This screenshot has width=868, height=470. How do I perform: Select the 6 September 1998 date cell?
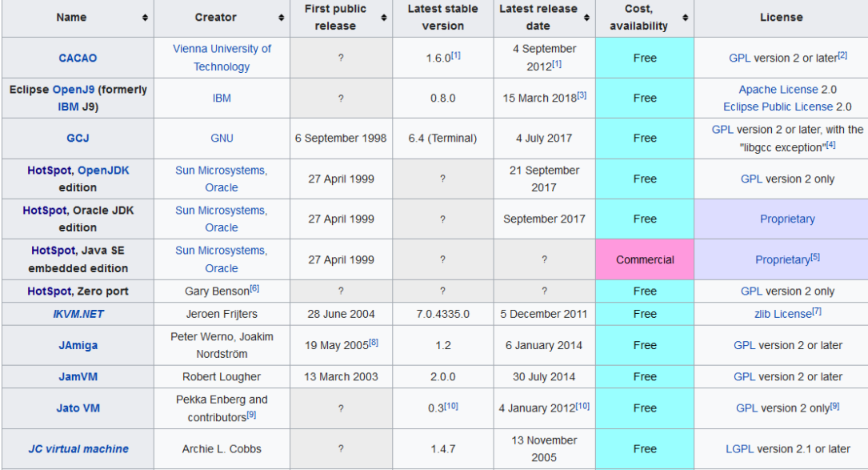click(341, 138)
